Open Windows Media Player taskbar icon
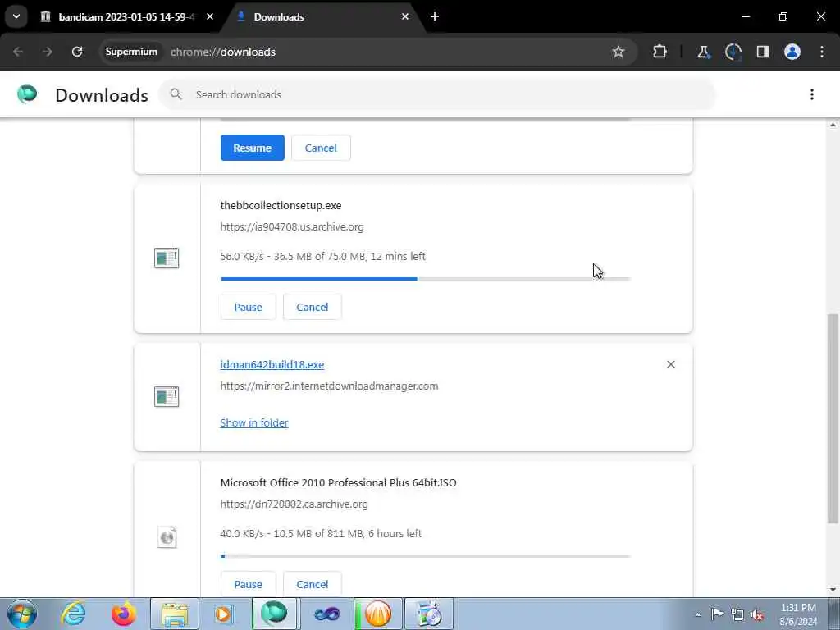The height and width of the screenshot is (630, 840). tap(224, 614)
